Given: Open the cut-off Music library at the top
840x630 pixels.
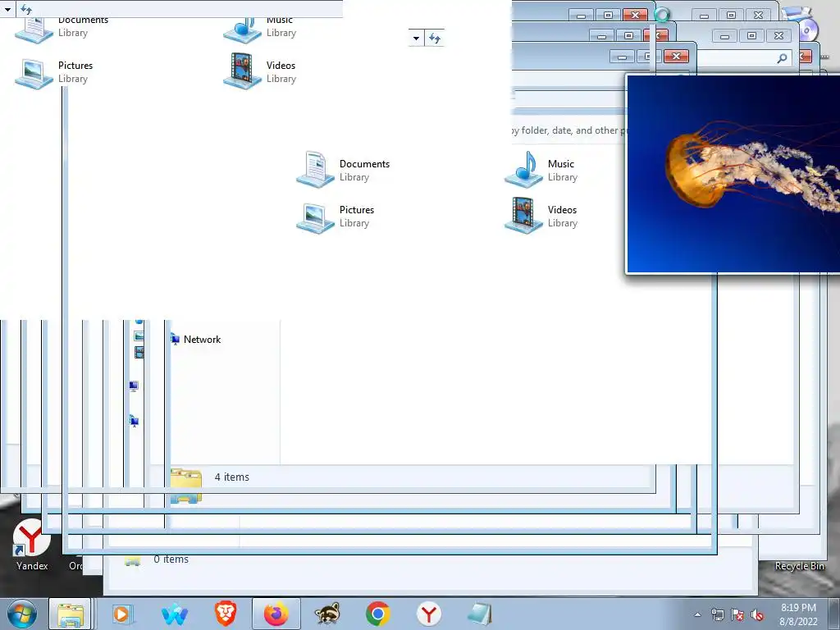Looking at the screenshot, I should point(260,30).
